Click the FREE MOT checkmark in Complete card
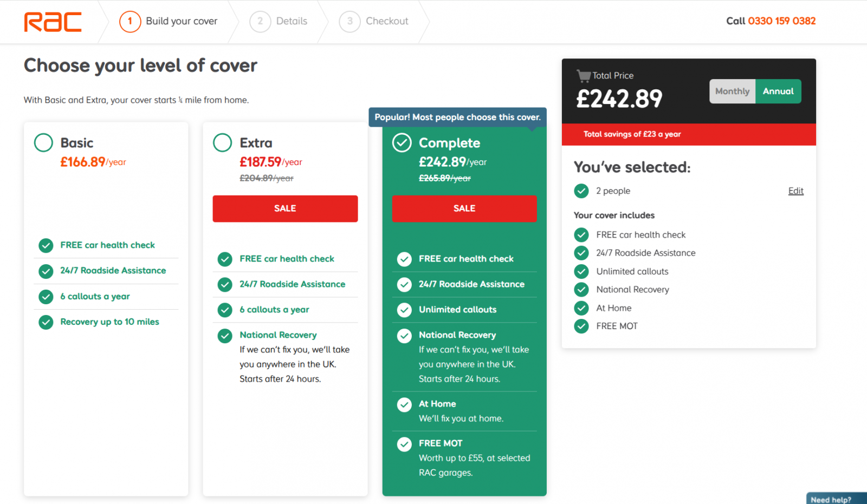 (x=404, y=444)
